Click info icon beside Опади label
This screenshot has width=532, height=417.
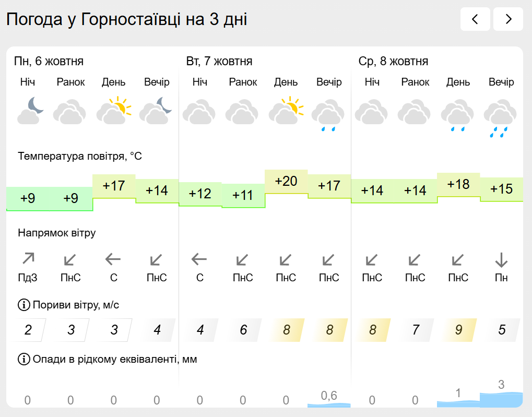click(x=23, y=359)
